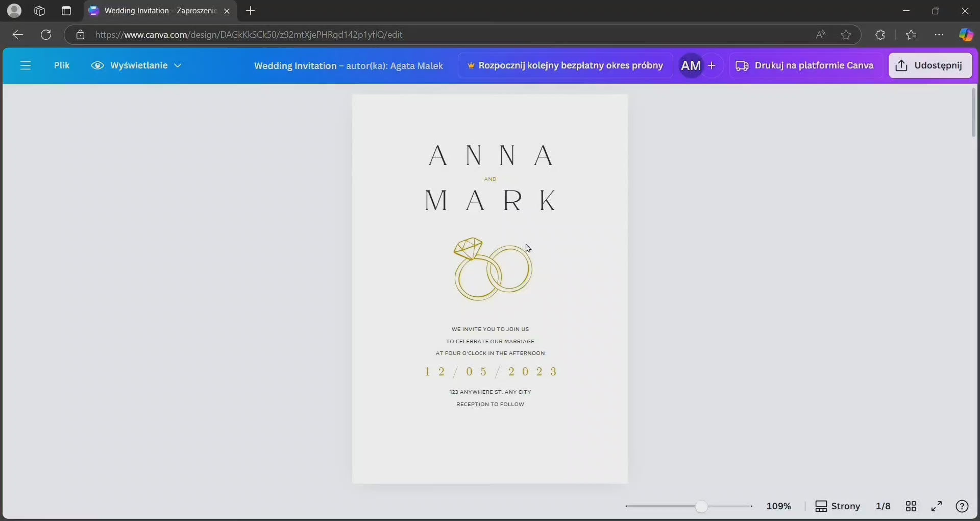Click the plus icon to add collaborators
The height and width of the screenshot is (521, 980).
pos(712,65)
